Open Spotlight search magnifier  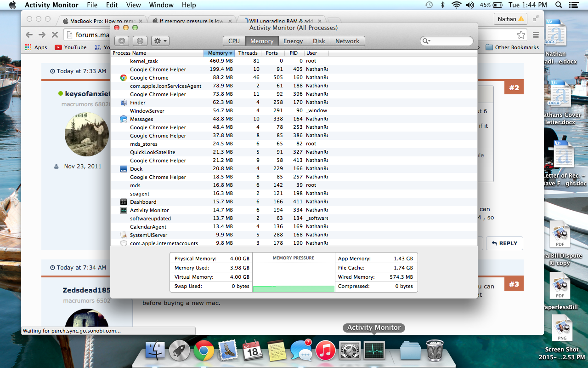[559, 5]
